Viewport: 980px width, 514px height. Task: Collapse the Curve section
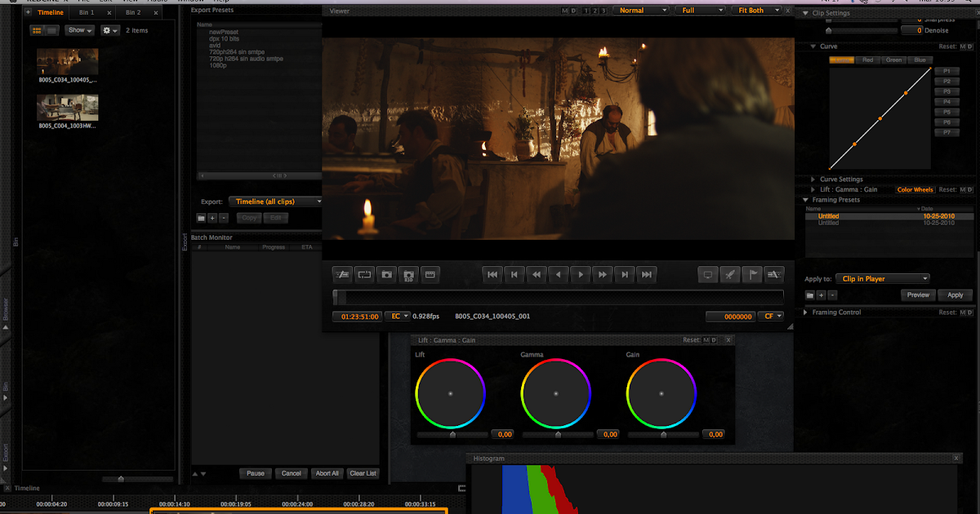[x=813, y=47]
